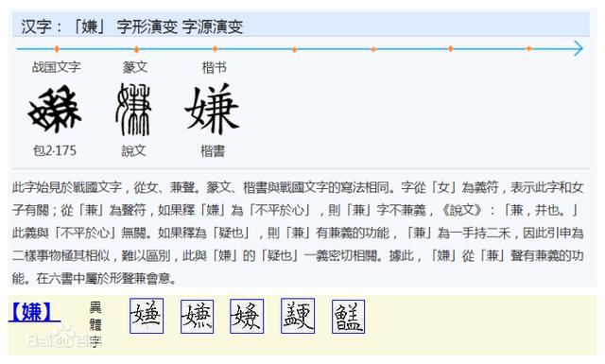
Task: Choose the third variant character box
Action: [x=247, y=316]
